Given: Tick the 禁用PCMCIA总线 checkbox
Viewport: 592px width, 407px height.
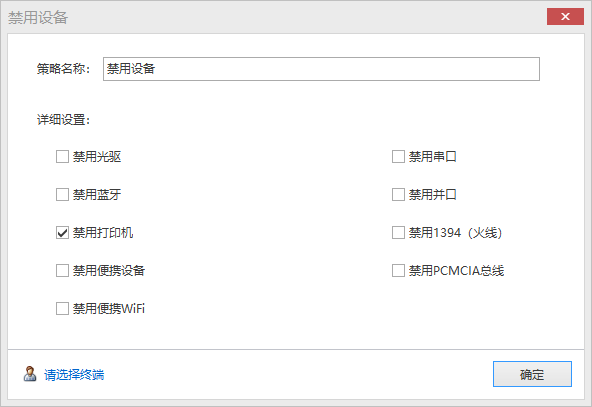Looking at the screenshot, I should point(398,271).
